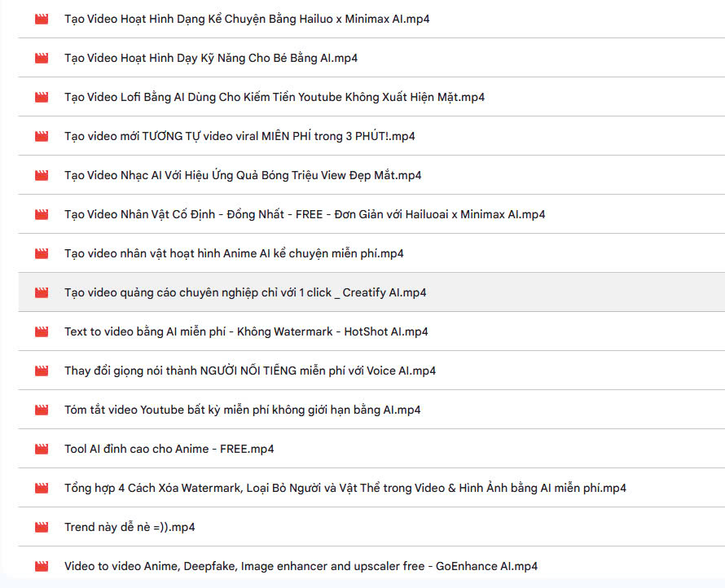The height and width of the screenshot is (588, 725).
Task: Click video icon beside Dạy Kỹ Năng Cho Bé file
Action: pyautogui.click(x=42, y=58)
